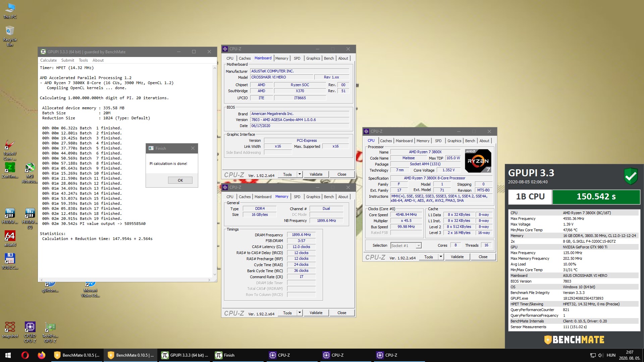Open Submit menu in GPUPI
Viewport: 644px width, 362px height.
67,60
